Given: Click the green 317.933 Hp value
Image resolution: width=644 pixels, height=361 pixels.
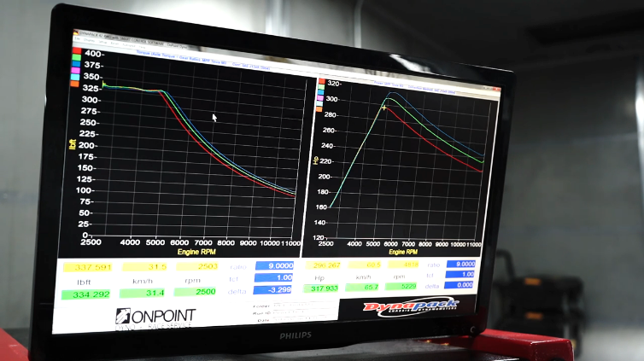Looking at the screenshot, I should coord(321,288).
